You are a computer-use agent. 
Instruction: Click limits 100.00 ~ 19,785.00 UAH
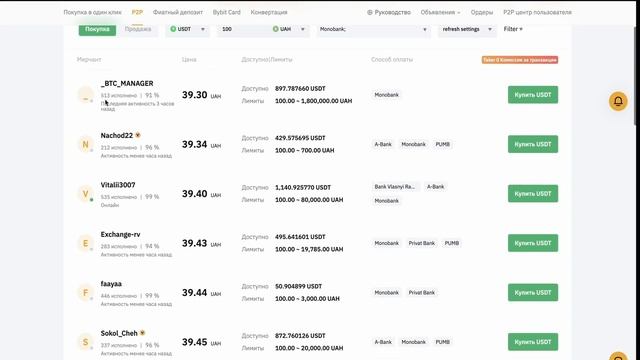click(309, 249)
